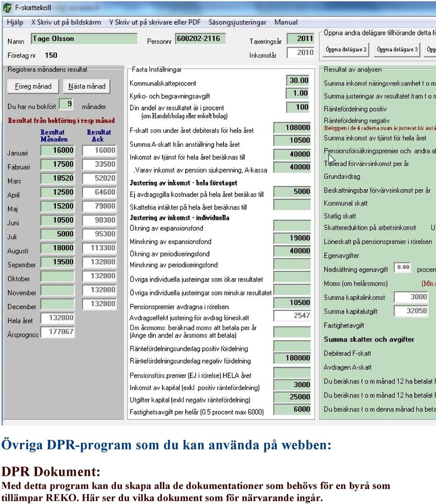The width and height of the screenshot is (436, 504).
Task: Edit Nedsättning egenavgift percent field
Action: coord(402,267)
